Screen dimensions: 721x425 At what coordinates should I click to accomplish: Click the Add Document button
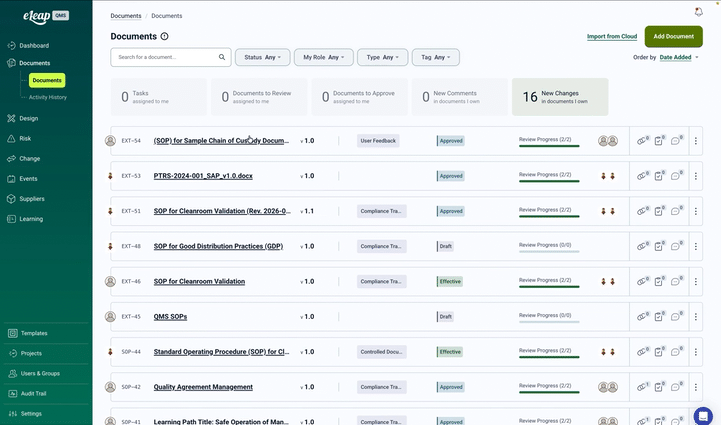pos(673,36)
